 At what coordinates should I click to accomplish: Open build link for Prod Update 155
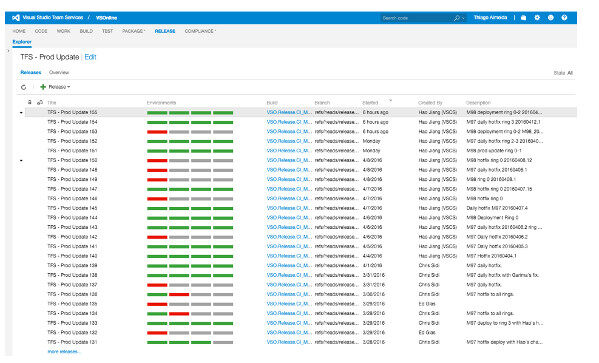(x=289, y=112)
